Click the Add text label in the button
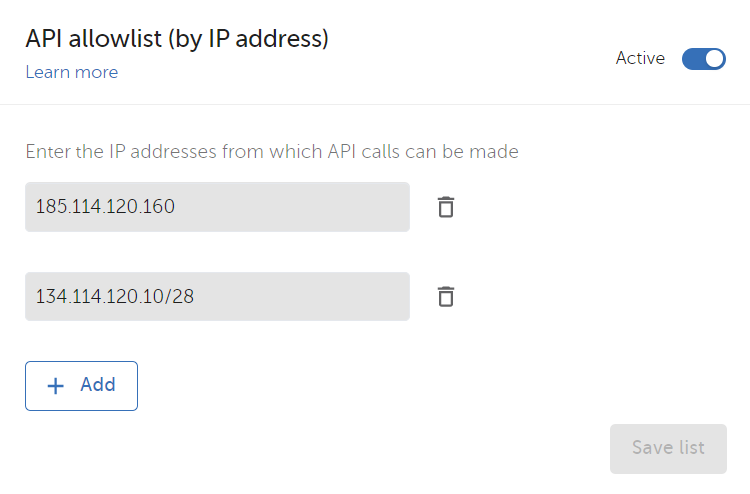750x494 pixels. (98, 385)
